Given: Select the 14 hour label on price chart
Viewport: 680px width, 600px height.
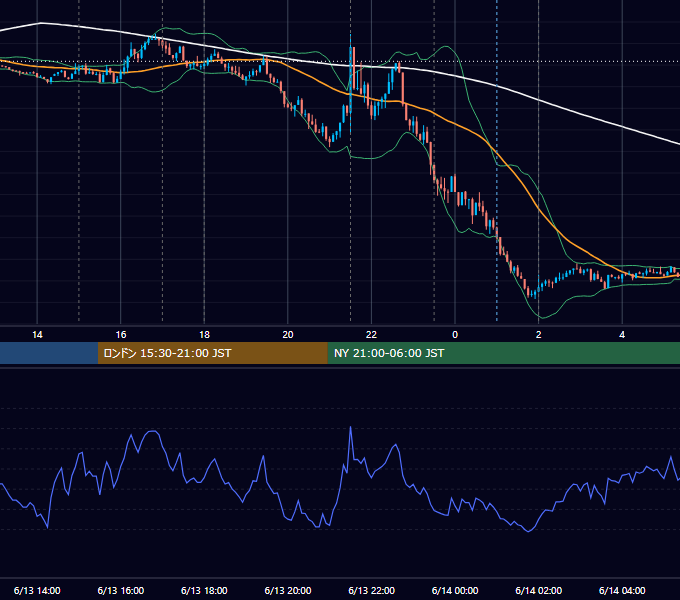Looking at the screenshot, I should click(37, 335).
